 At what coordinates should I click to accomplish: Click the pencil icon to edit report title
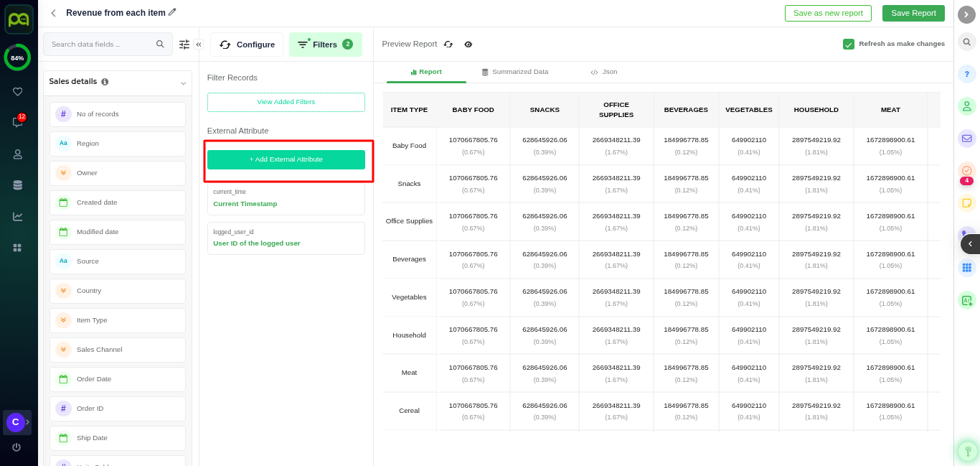tap(172, 12)
